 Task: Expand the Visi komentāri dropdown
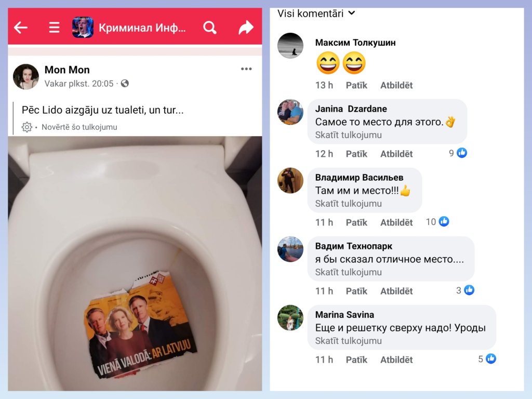[x=316, y=14]
